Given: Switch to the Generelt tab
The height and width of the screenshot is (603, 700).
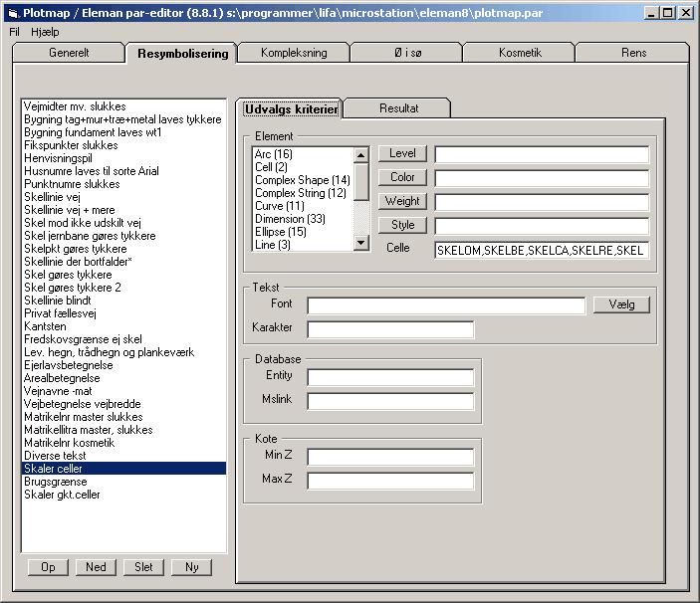Looking at the screenshot, I should coord(69,53).
